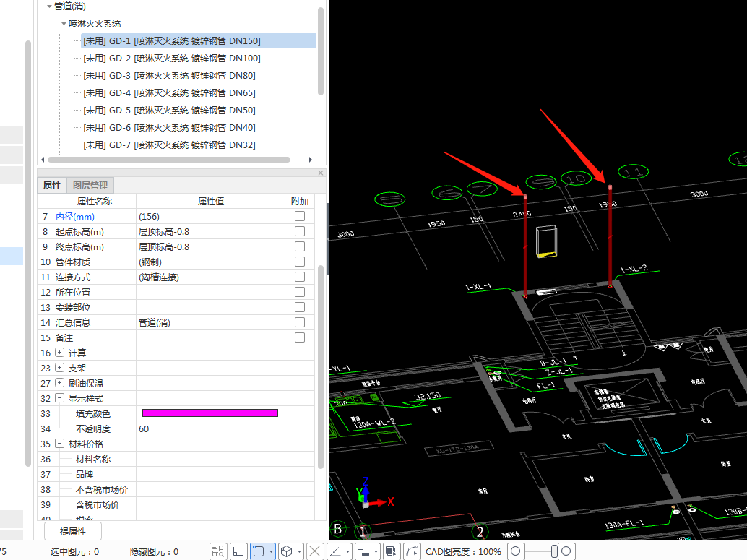The width and height of the screenshot is (747, 560).
Task: Click the 提属性 button
Action: 73,531
